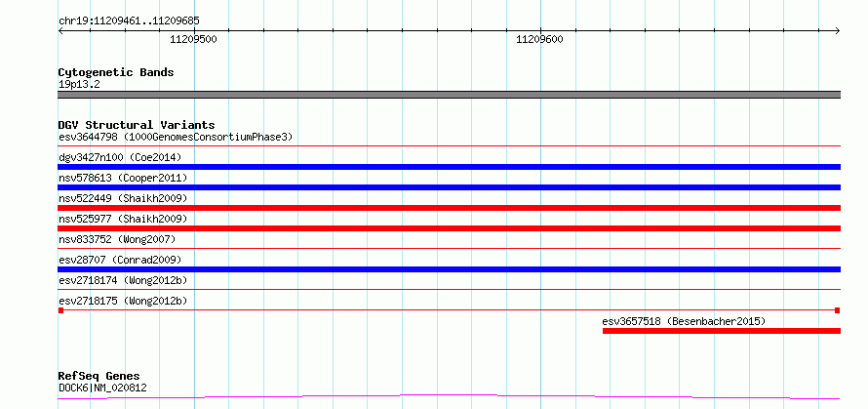Click the left red end marker of esv2718175
This screenshot has width=868, height=409.
coord(60,310)
